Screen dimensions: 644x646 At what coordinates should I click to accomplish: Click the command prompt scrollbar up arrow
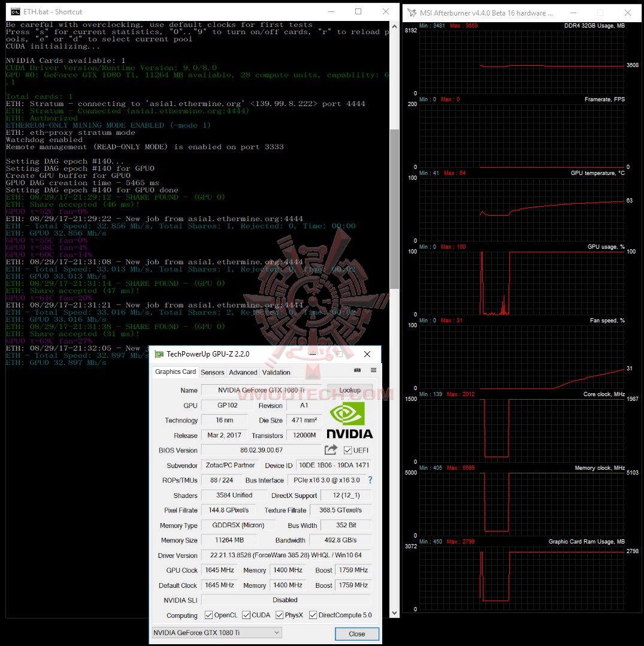[x=394, y=26]
